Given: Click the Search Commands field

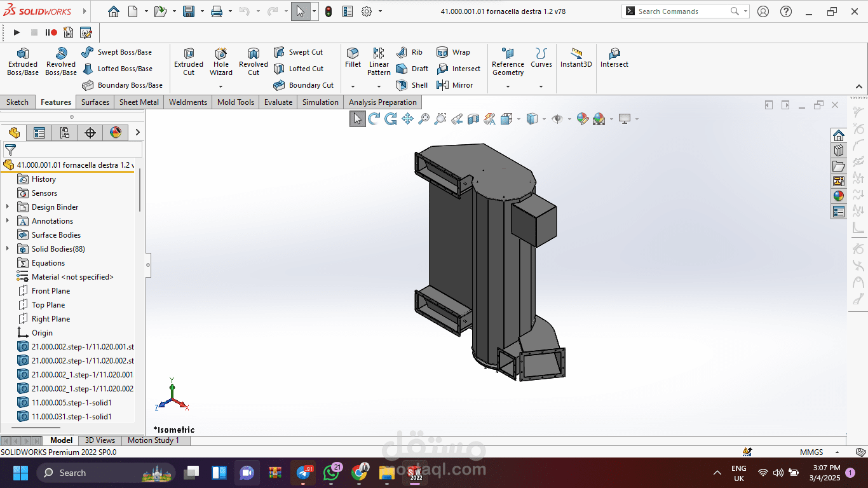Looking at the screenshot, I should point(685,11).
